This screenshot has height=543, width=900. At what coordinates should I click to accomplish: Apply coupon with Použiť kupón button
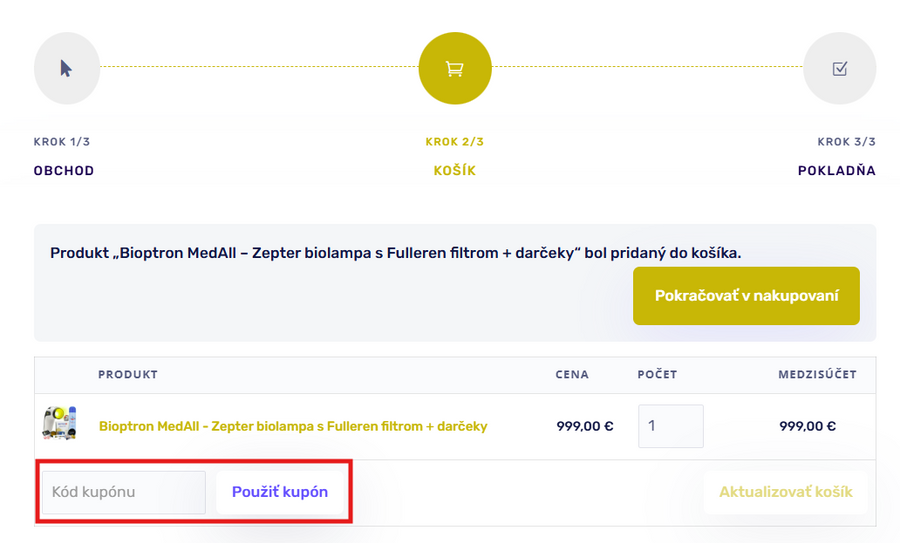[x=280, y=492]
